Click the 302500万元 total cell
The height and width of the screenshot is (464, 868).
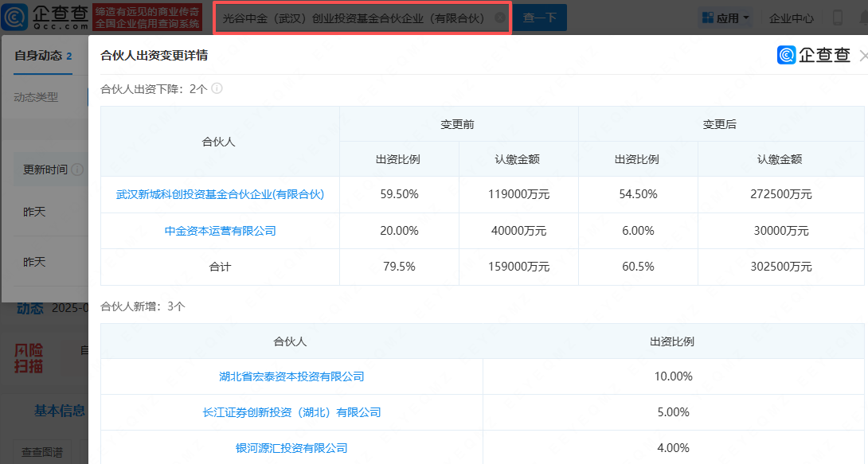780,267
